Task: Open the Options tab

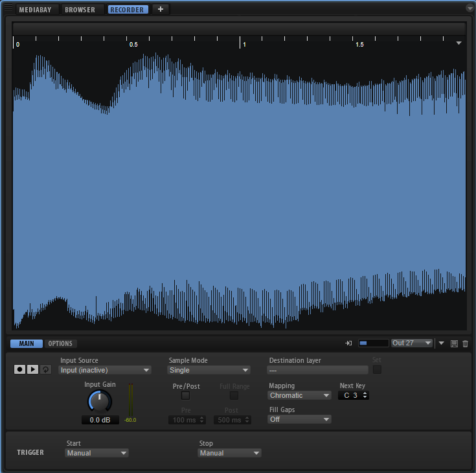Action: 60,343
